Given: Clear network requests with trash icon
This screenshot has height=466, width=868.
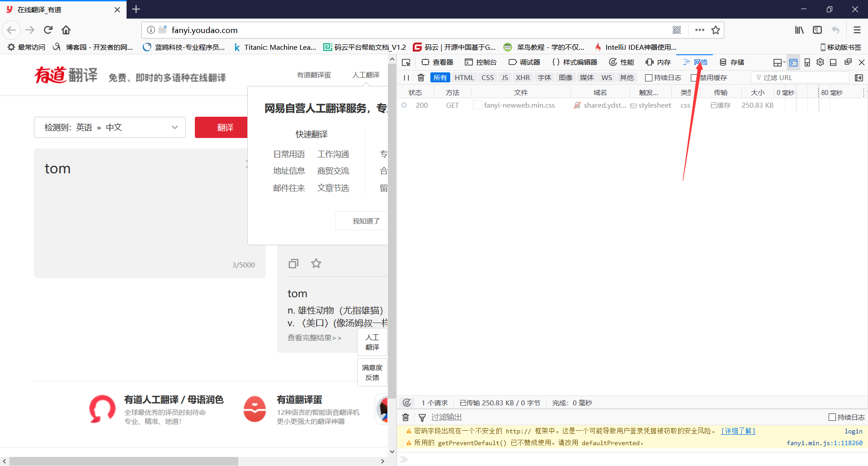Looking at the screenshot, I should [x=421, y=78].
